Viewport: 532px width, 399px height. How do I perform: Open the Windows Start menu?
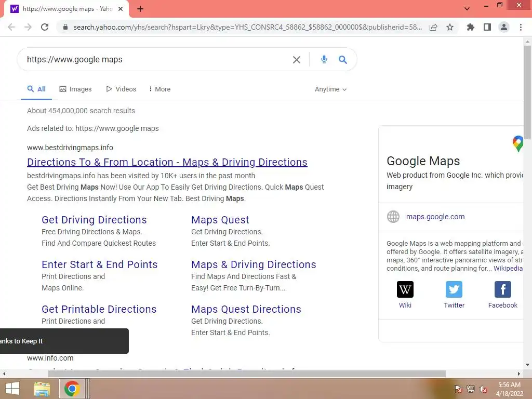point(12,389)
